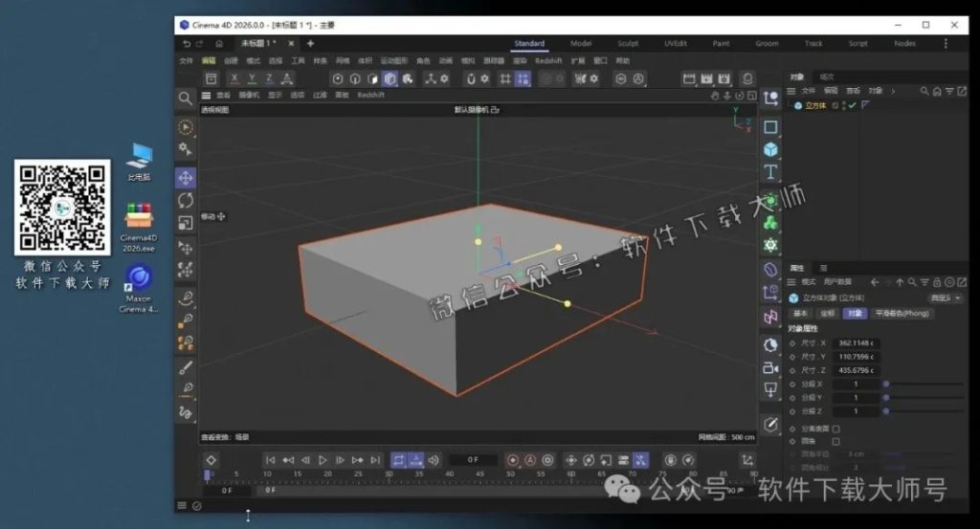980x529 pixels.
Task: Select the 立方体 object in Object Manager
Action: coord(815,105)
